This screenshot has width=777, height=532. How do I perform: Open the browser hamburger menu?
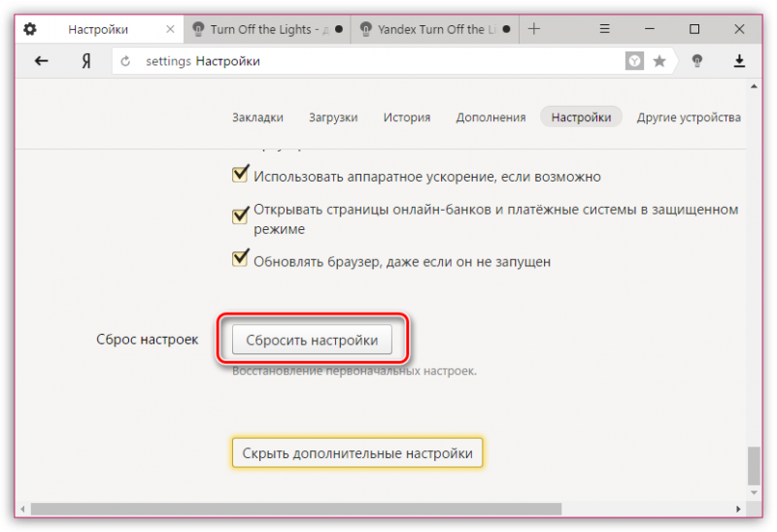(604, 29)
